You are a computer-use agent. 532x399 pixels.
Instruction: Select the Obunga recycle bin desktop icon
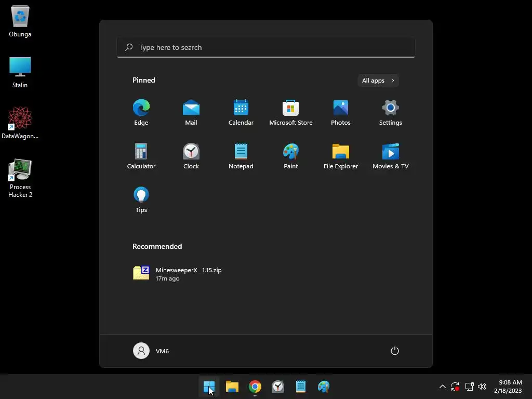pos(20,21)
